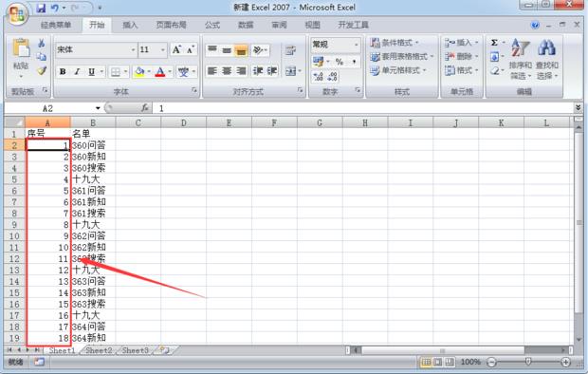This screenshot has width=588, height=374.
Task: Open the 字体 font dialog launcher
Action: pyautogui.click(x=194, y=90)
